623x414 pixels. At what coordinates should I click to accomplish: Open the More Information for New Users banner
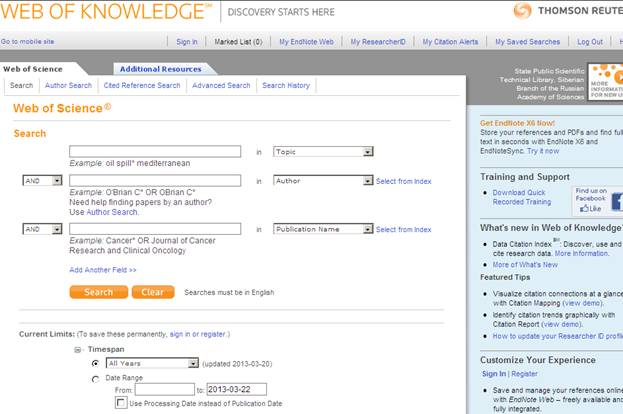click(605, 82)
